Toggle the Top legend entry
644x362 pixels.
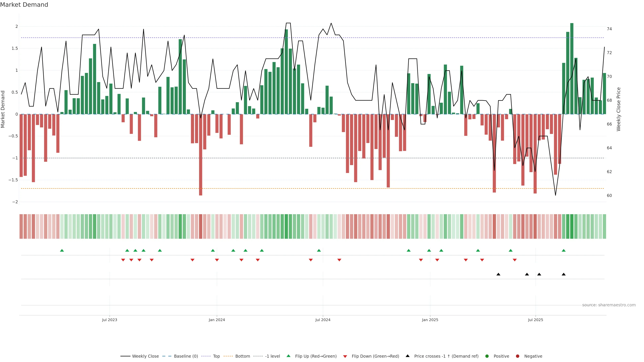[216, 356]
